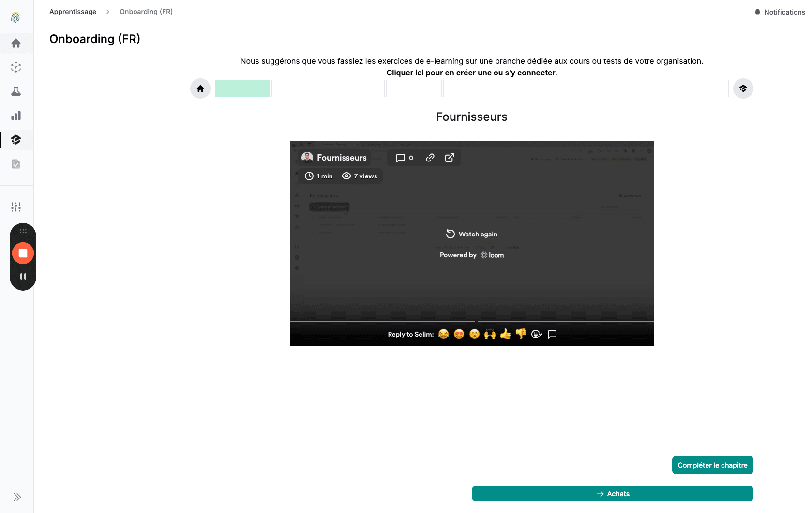The width and height of the screenshot is (812, 513).
Task: Click Watch again on the video
Action: [x=472, y=234]
